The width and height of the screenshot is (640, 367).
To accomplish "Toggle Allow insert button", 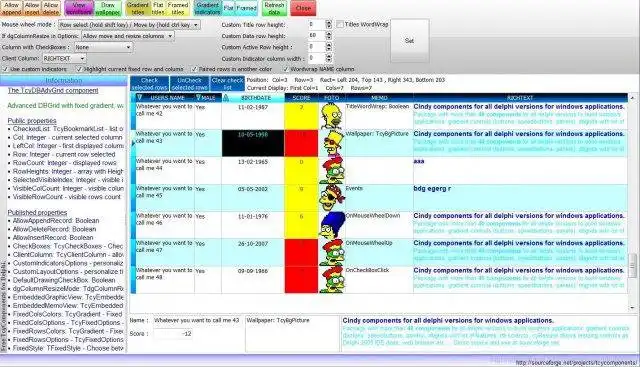I will tap(32, 8).
